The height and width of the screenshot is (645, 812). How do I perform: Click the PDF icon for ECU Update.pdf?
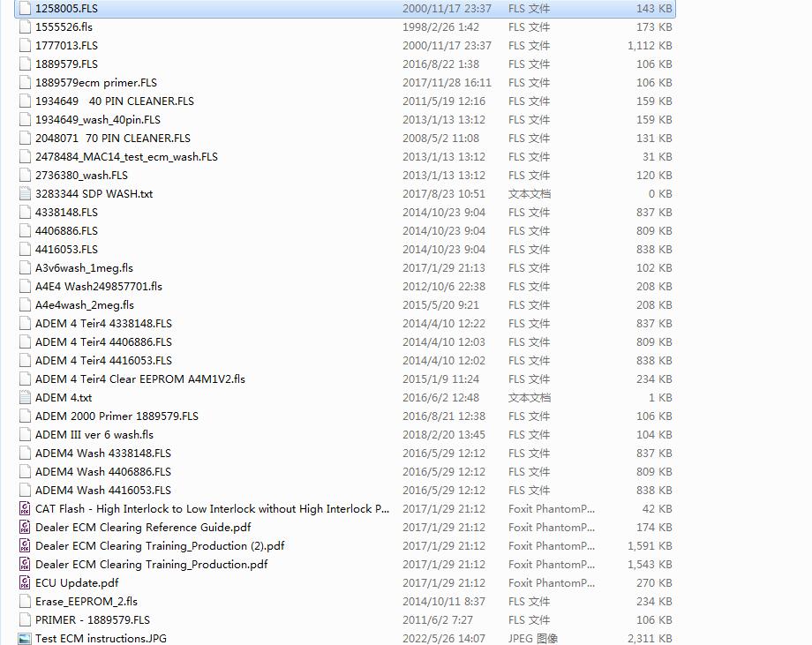pyautogui.click(x=25, y=582)
